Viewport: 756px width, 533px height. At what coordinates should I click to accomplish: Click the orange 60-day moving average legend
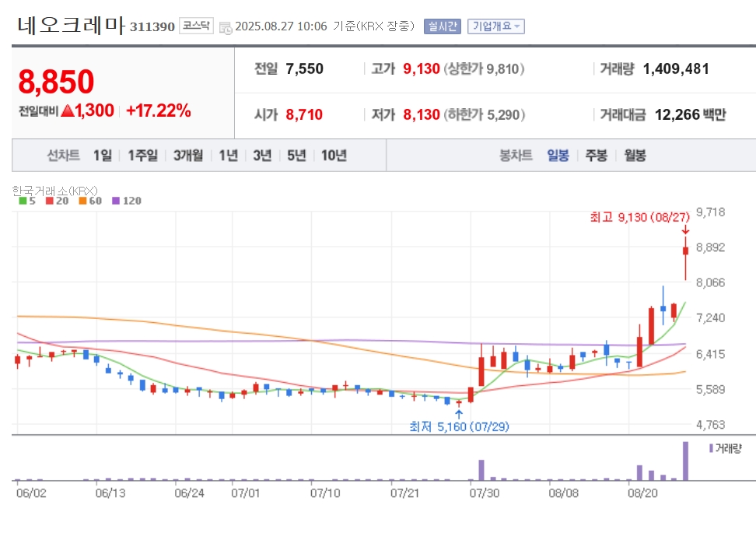click(90, 201)
